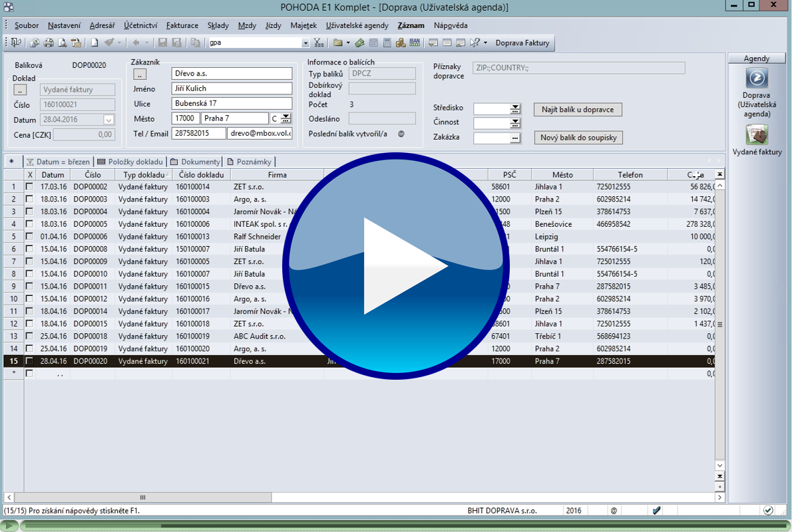Click the Jméno field with Jiří Kulich
792x532 pixels.
(232, 88)
